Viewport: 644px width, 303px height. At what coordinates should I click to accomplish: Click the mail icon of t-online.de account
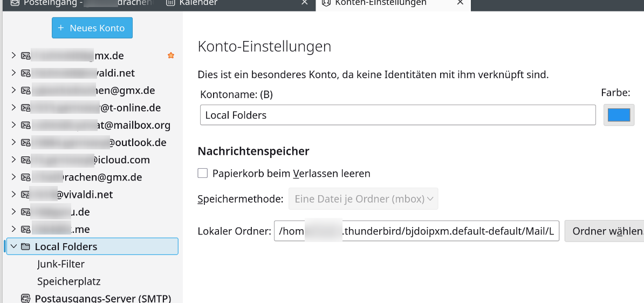point(25,108)
